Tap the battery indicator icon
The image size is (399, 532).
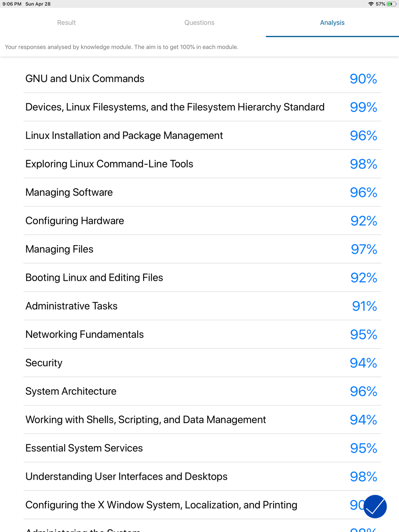pyautogui.click(x=391, y=4)
